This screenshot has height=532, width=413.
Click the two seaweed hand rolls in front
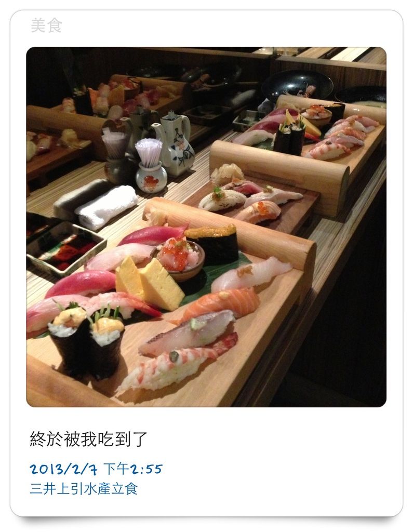coord(87,341)
